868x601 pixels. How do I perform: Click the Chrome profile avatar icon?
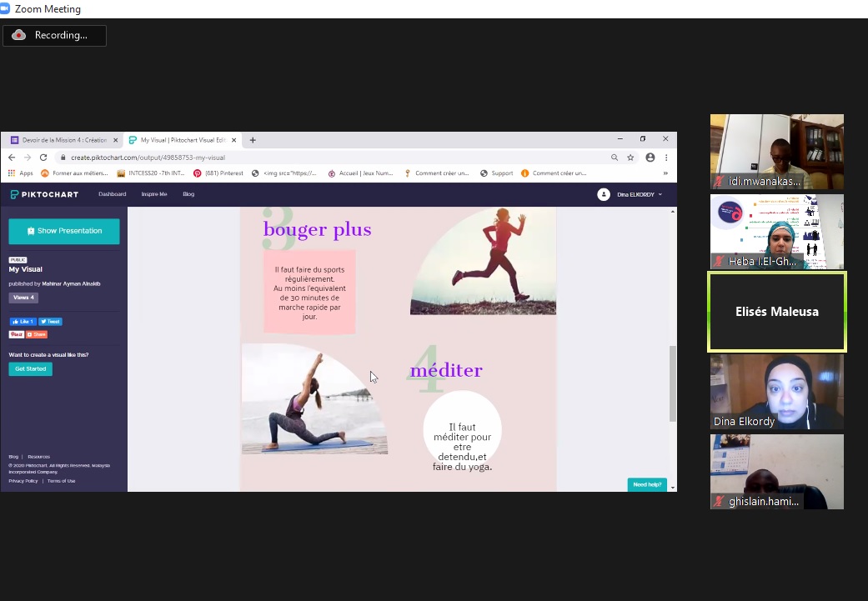click(x=650, y=158)
